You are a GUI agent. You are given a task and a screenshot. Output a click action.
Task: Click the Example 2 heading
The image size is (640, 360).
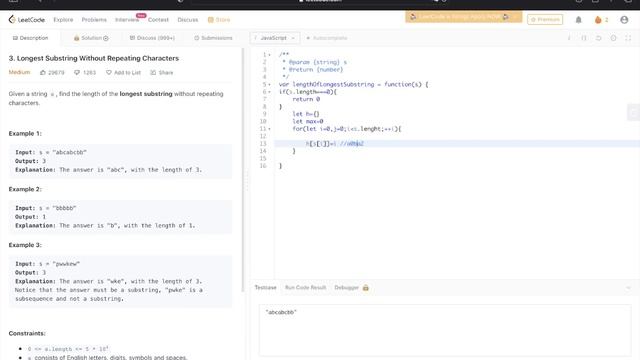[x=25, y=189]
